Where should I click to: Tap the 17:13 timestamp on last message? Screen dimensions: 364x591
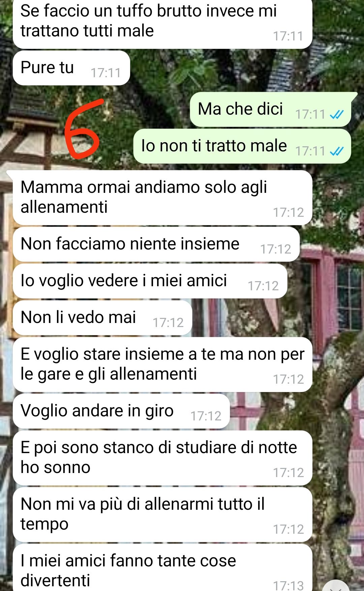tap(289, 586)
